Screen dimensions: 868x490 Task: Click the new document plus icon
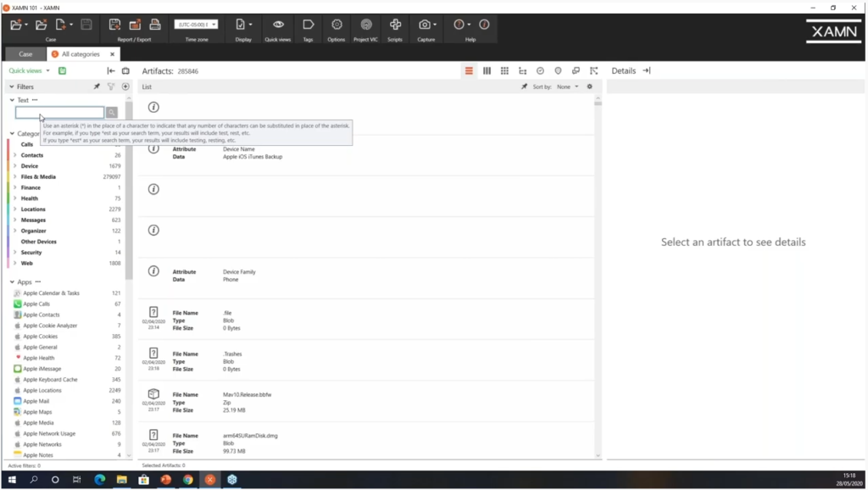click(x=61, y=25)
